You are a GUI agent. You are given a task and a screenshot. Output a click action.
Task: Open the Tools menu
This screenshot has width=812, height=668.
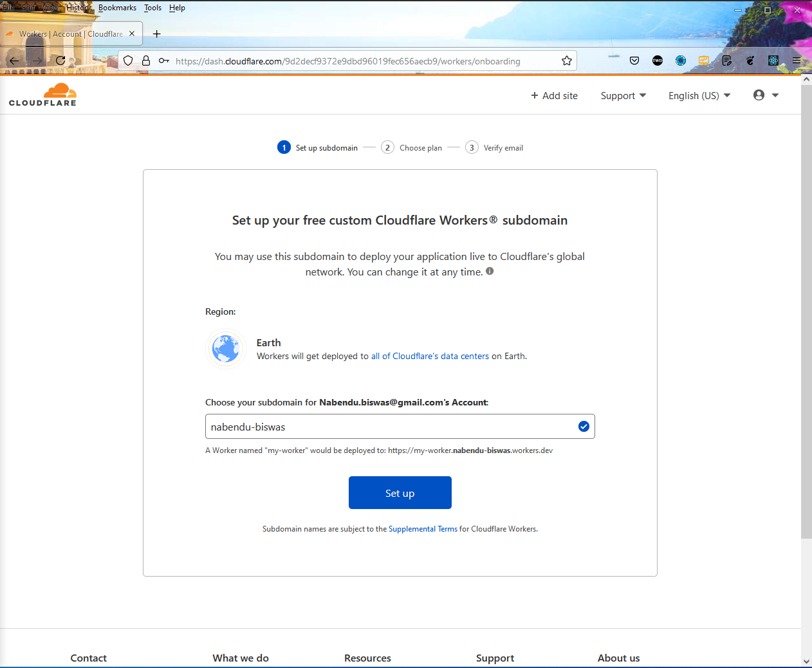(152, 8)
